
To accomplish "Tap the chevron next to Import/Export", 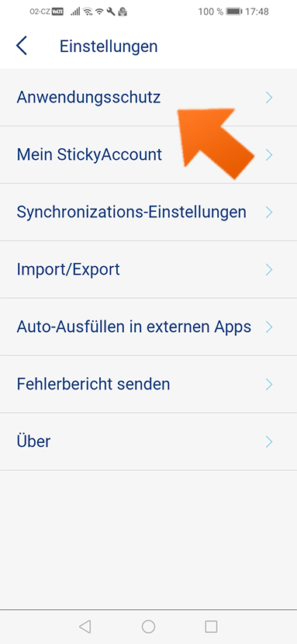I will click(x=269, y=269).
